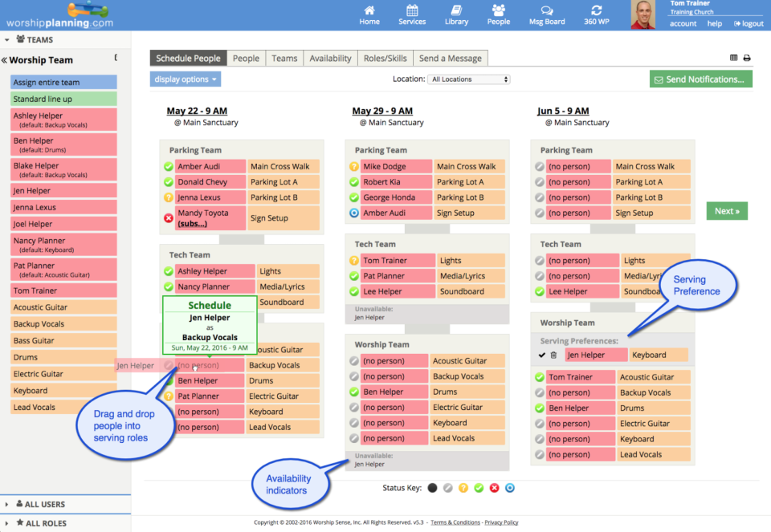Click the user profile photo
The image size is (771, 532).
pos(642,14)
